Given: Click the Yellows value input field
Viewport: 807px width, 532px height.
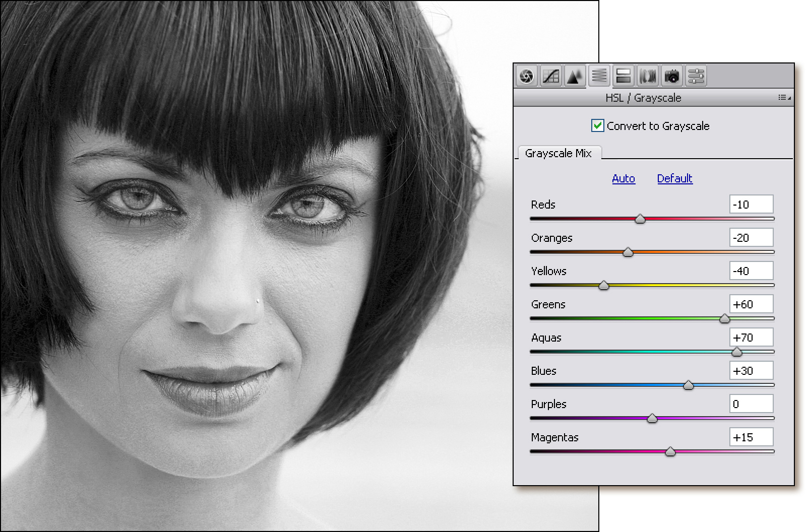Looking at the screenshot, I should (751, 271).
